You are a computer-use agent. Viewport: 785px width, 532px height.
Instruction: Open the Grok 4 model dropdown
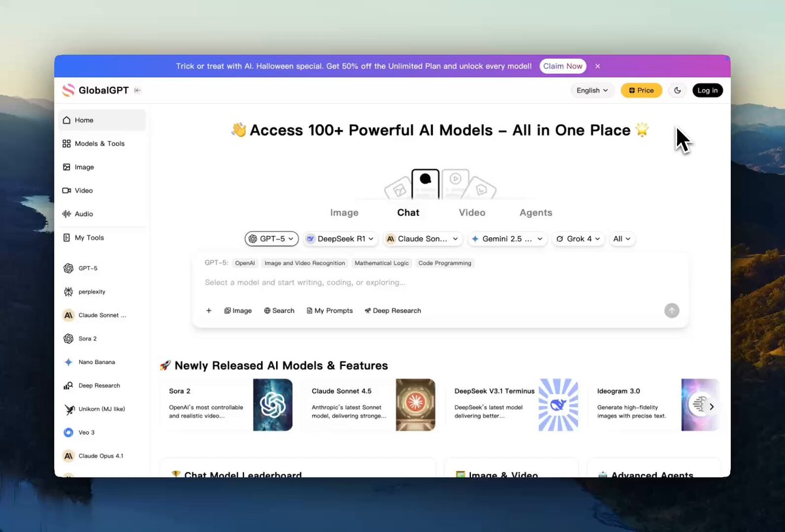[578, 239]
